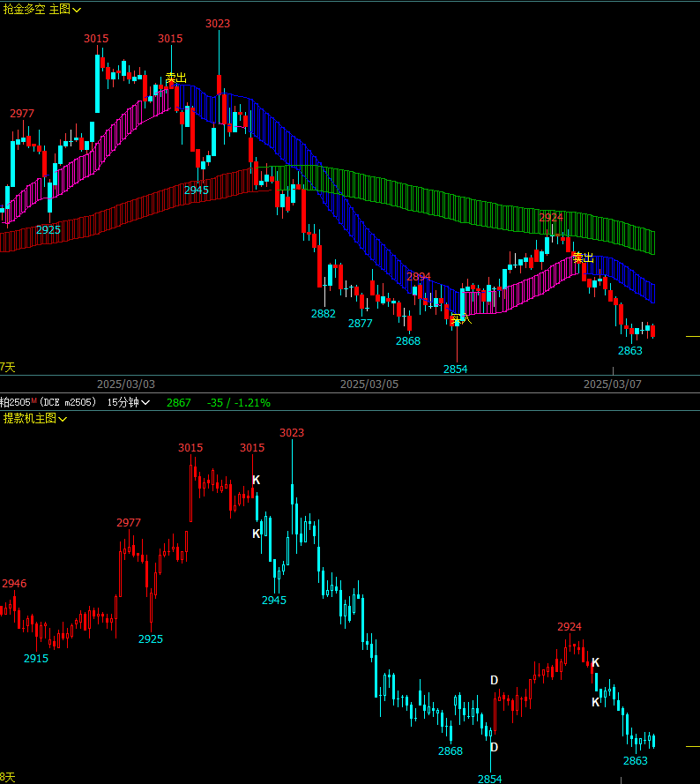
Task: Select the 2025/03/07 date label
Action: (x=613, y=384)
